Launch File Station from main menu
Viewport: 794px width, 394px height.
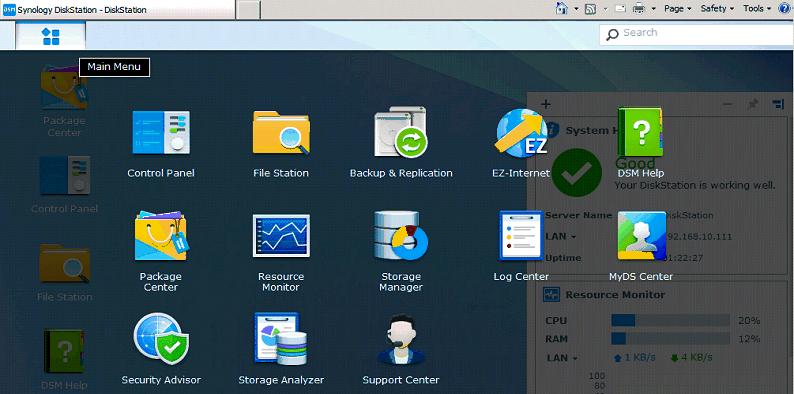tap(281, 144)
